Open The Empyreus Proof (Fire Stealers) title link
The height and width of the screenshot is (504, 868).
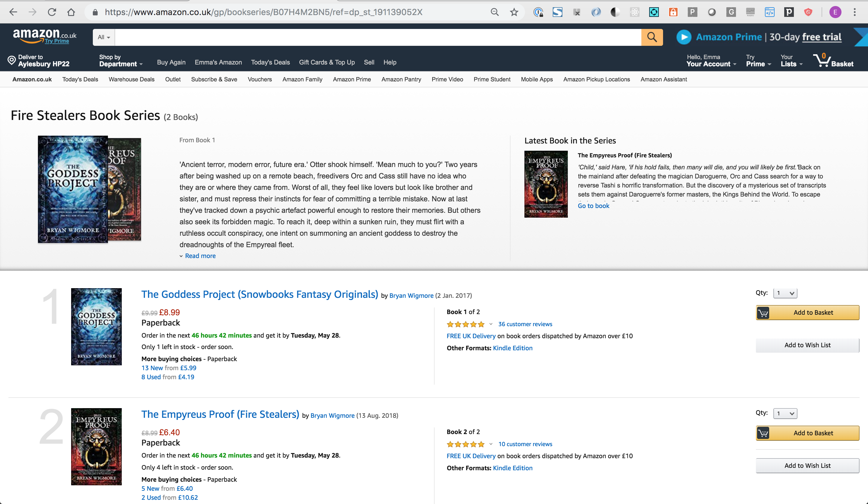point(220,414)
